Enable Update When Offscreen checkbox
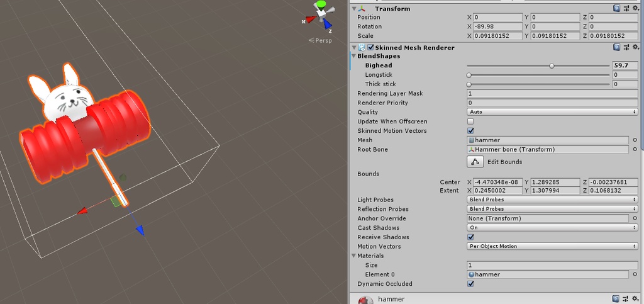 coord(470,121)
